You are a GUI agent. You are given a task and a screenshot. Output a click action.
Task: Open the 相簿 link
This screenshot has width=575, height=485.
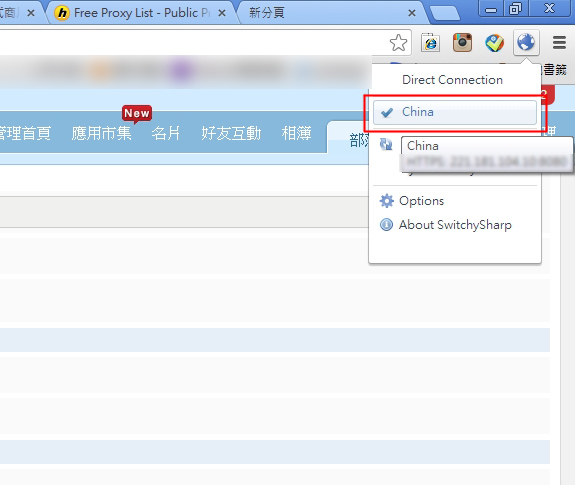[296, 133]
